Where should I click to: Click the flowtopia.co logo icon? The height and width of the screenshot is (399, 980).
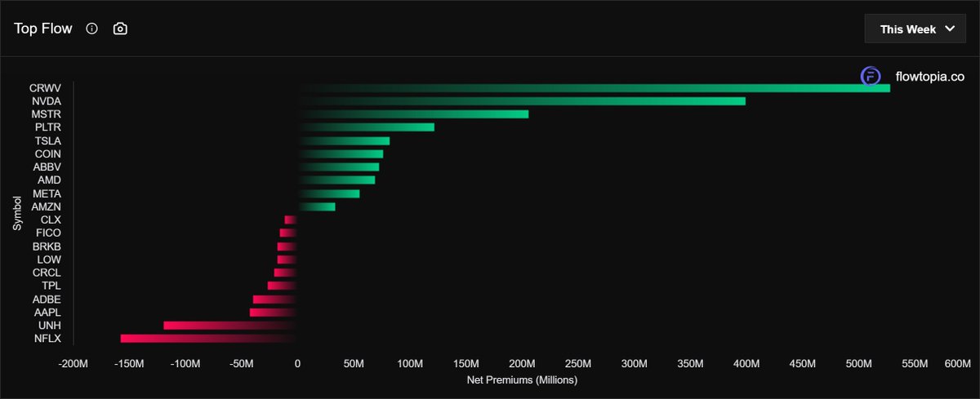(x=871, y=77)
